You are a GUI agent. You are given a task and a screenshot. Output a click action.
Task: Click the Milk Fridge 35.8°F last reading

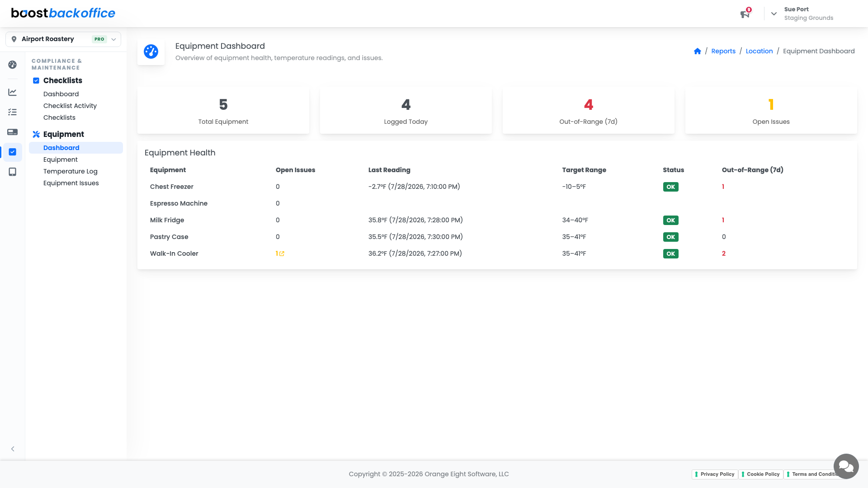tap(415, 220)
